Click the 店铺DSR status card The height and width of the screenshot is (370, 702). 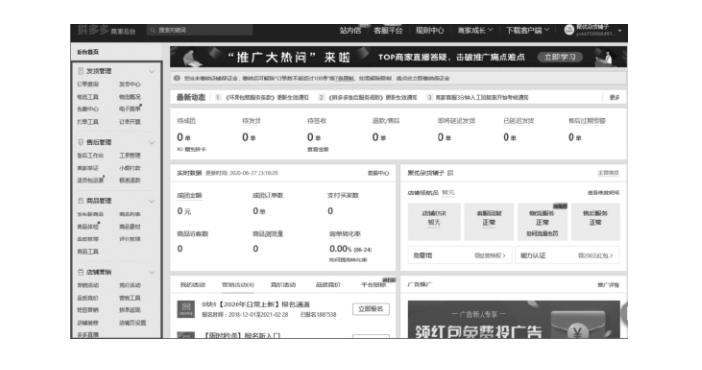pos(434,222)
